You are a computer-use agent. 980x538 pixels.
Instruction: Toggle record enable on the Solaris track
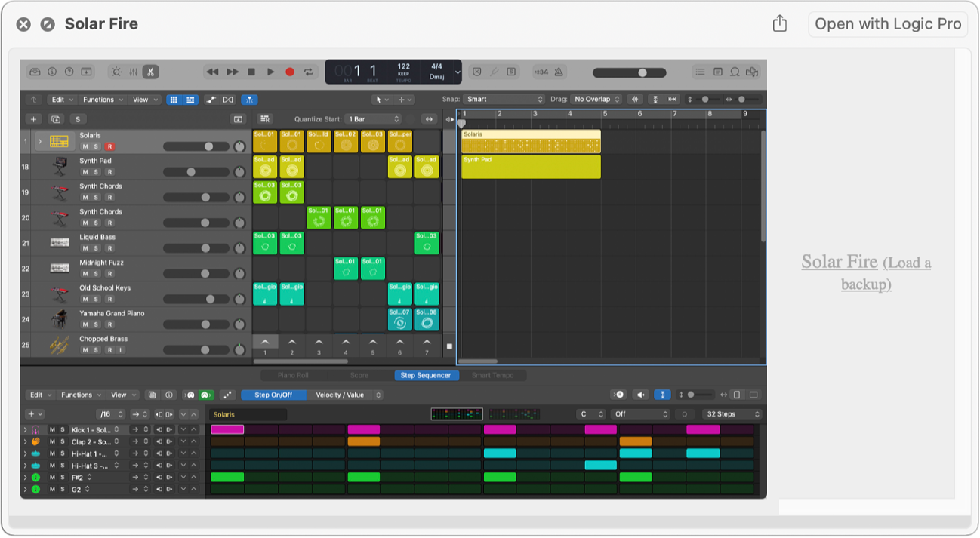[109, 146]
